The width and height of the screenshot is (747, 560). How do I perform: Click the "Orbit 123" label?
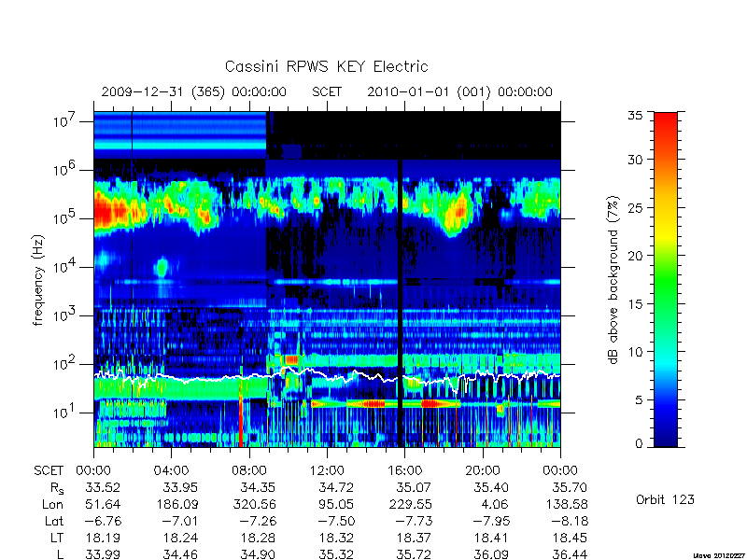[665, 499]
